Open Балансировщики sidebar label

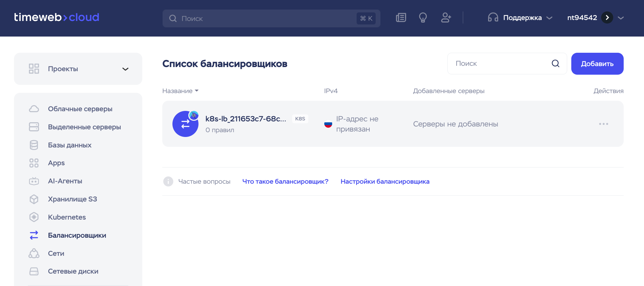[x=77, y=235]
